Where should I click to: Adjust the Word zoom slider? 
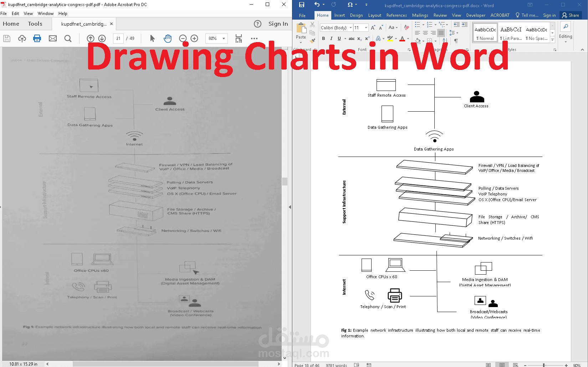click(x=544, y=365)
